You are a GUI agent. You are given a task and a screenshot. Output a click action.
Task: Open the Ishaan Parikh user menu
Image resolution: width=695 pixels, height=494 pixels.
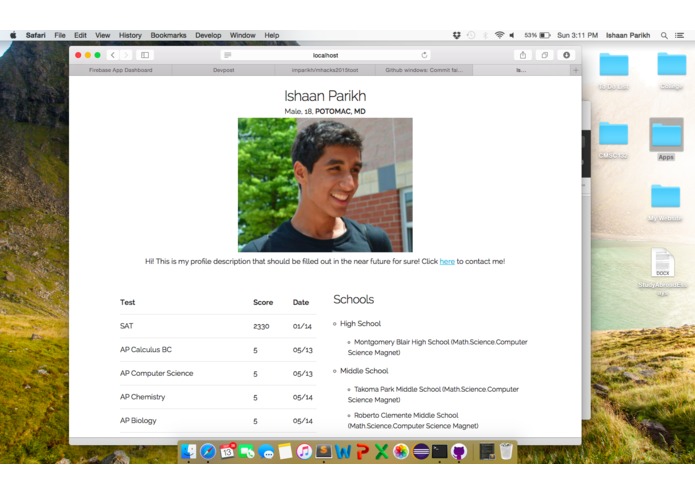(628, 35)
